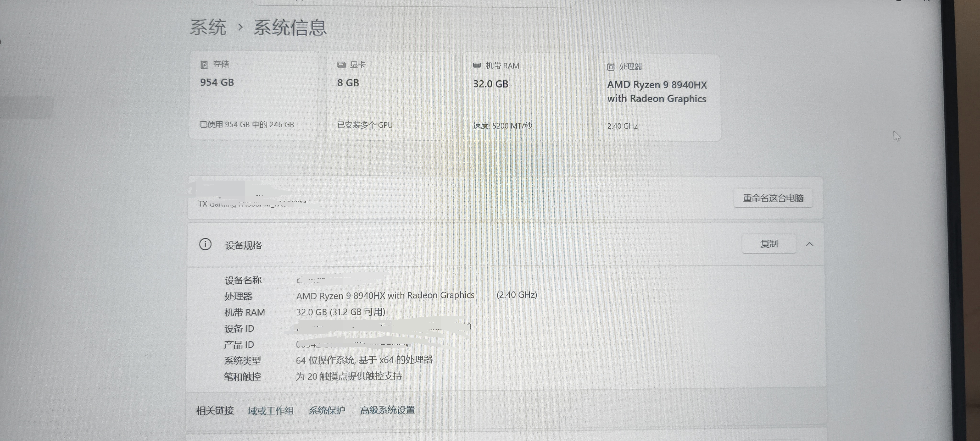Click the 系统信息 page title
The width and height of the screenshot is (980, 441).
tap(290, 28)
